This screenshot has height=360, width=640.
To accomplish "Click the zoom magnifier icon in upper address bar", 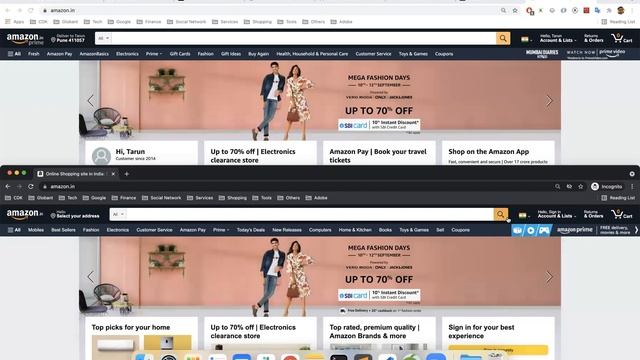I will point(503,11).
